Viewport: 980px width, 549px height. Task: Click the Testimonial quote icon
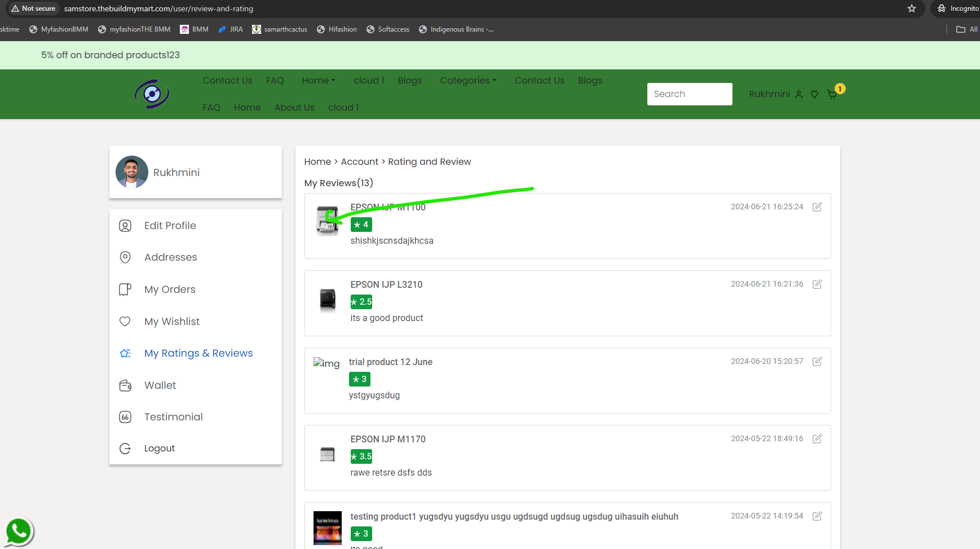[125, 417]
